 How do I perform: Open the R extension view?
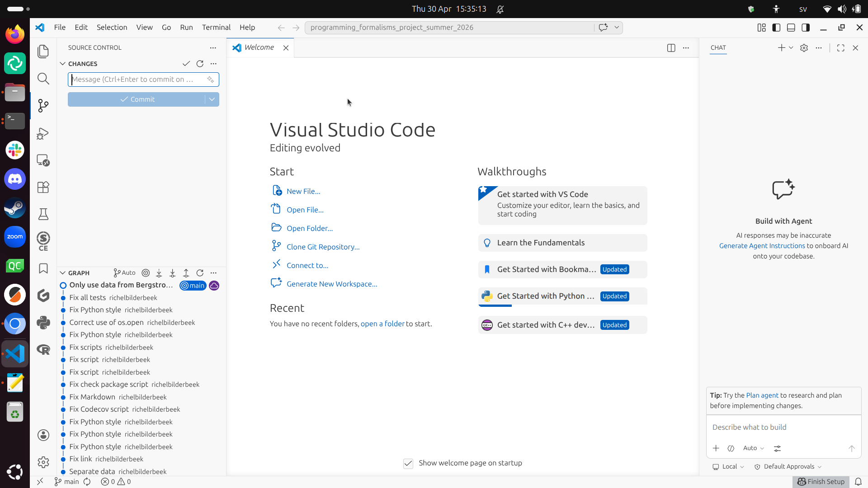pyautogui.click(x=43, y=349)
